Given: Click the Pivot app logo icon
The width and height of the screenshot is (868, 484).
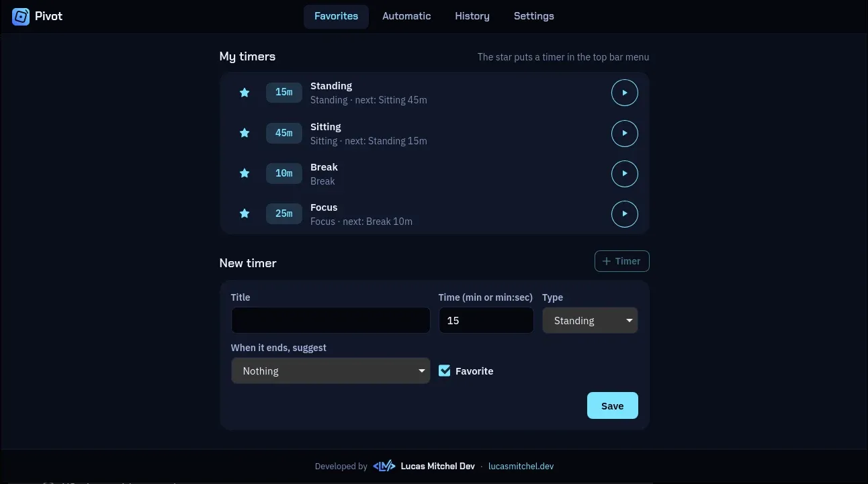Looking at the screenshot, I should point(21,16).
